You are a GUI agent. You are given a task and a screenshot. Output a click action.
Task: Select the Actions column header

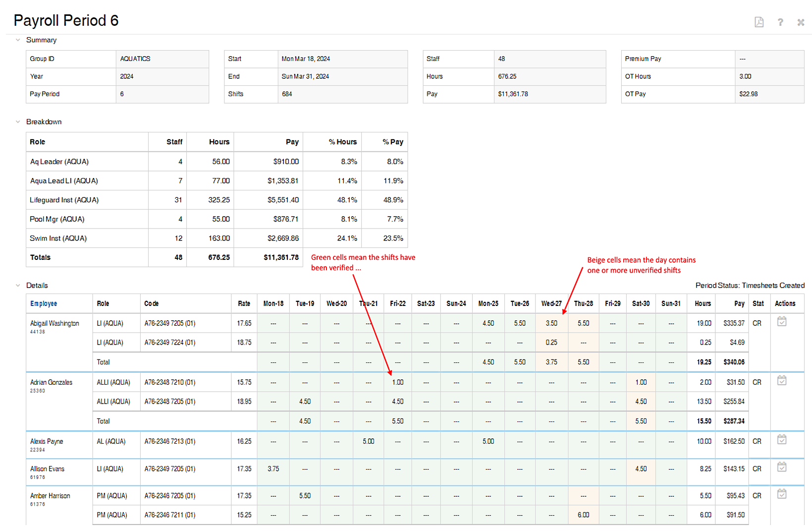coord(785,303)
